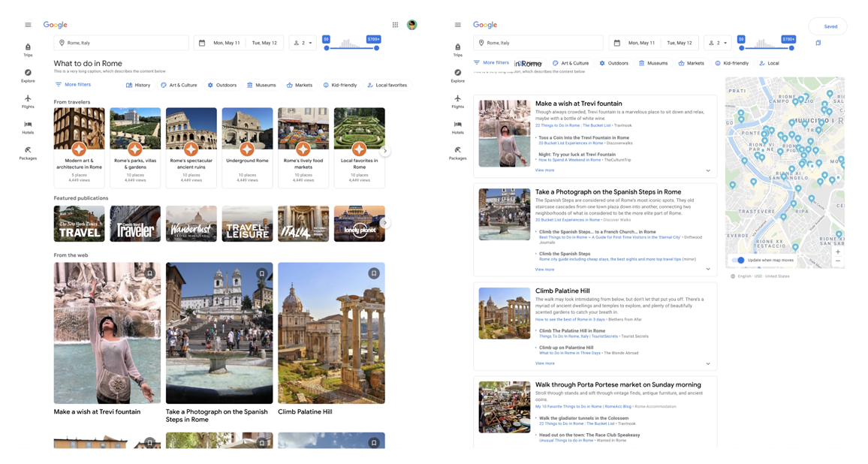The image size is (868, 464).
Task: Open travelers dropdown in left screen
Action: (303, 43)
